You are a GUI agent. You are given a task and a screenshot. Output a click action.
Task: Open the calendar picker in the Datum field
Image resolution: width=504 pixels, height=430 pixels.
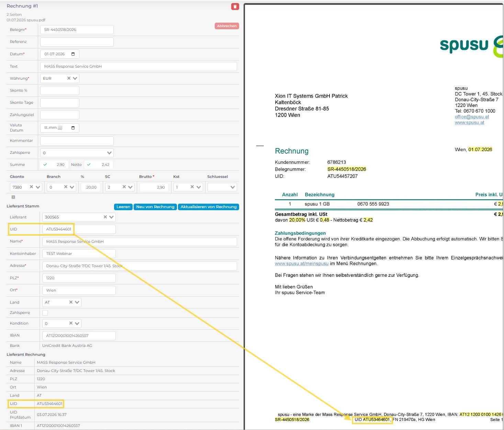tap(73, 54)
